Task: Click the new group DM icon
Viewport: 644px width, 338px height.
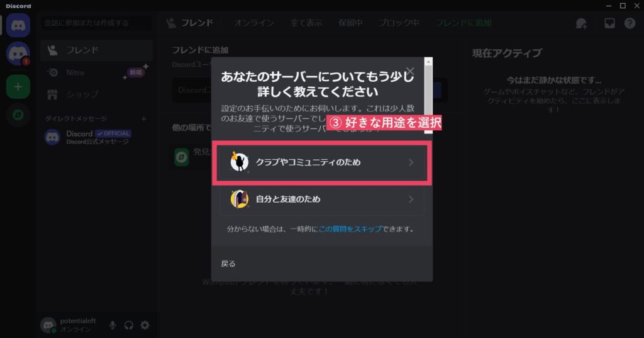Action: click(x=581, y=23)
